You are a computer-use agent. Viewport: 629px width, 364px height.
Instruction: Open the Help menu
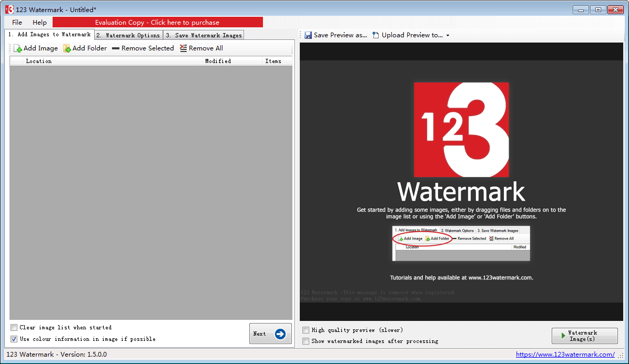39,22
